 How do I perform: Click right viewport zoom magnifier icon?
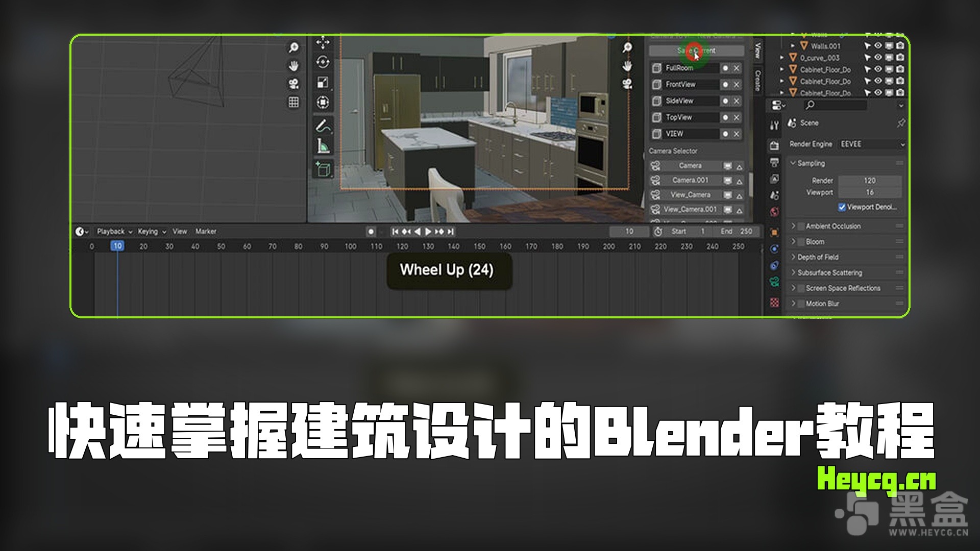pyautogui.click(x=627, y=47)
